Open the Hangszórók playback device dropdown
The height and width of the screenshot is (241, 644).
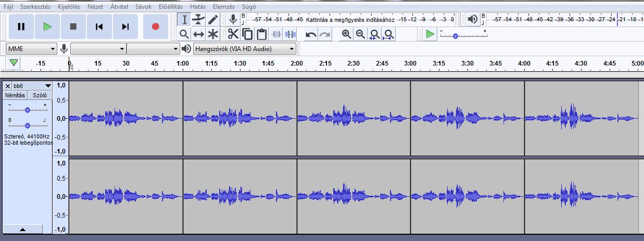pos(244,49)
